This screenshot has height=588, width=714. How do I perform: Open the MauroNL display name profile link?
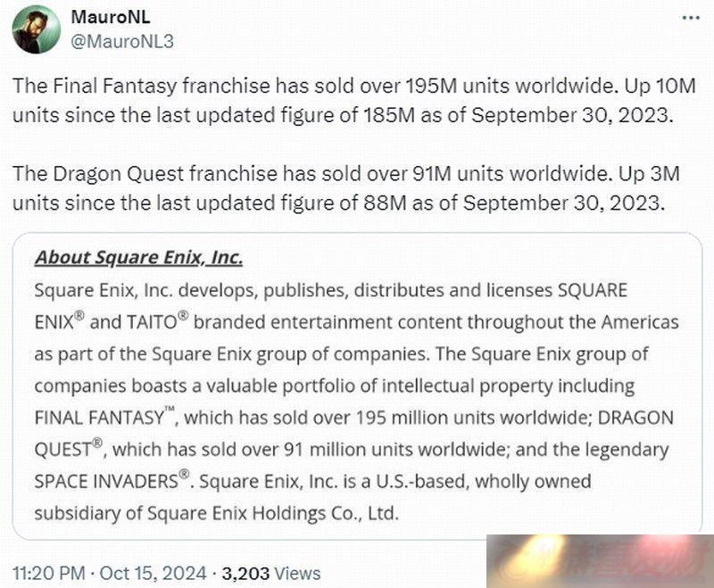pyautogui.click(x=110, y=17)
